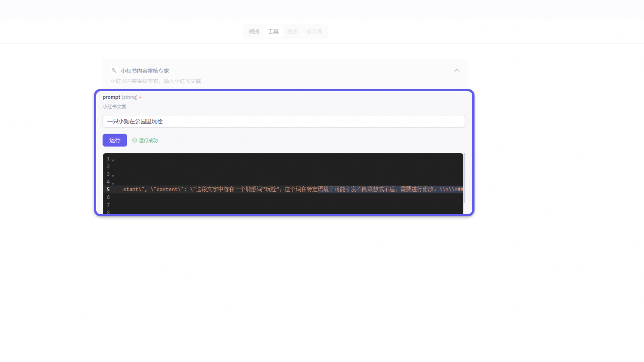Click the wrench icon beside 小红书内容审核专家
This screenshot has width=644, height=362.
click(113, 70)
